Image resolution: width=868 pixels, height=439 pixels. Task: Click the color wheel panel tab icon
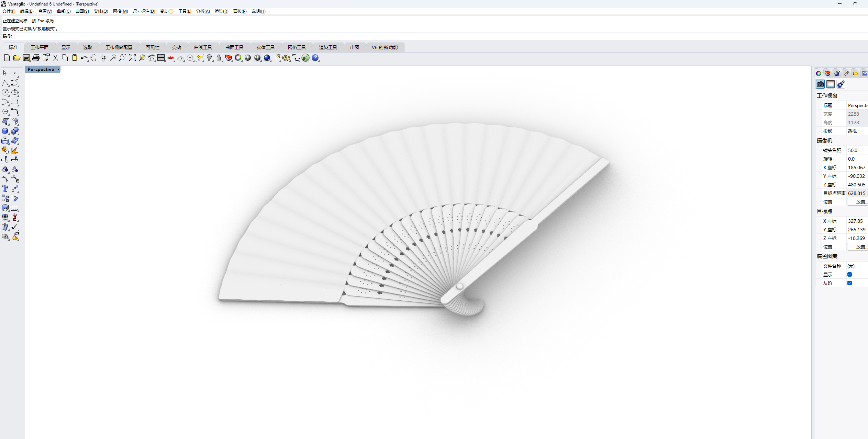[819, 73]
